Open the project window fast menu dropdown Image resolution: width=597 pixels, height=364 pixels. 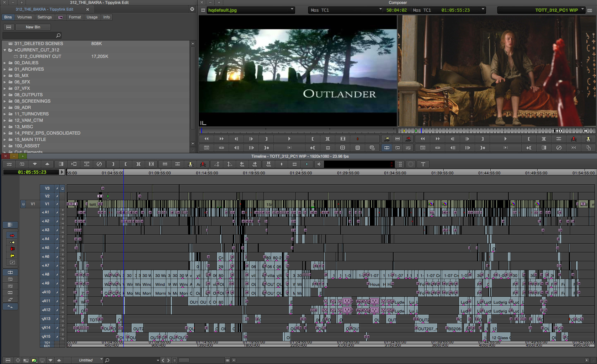(192, 9)
